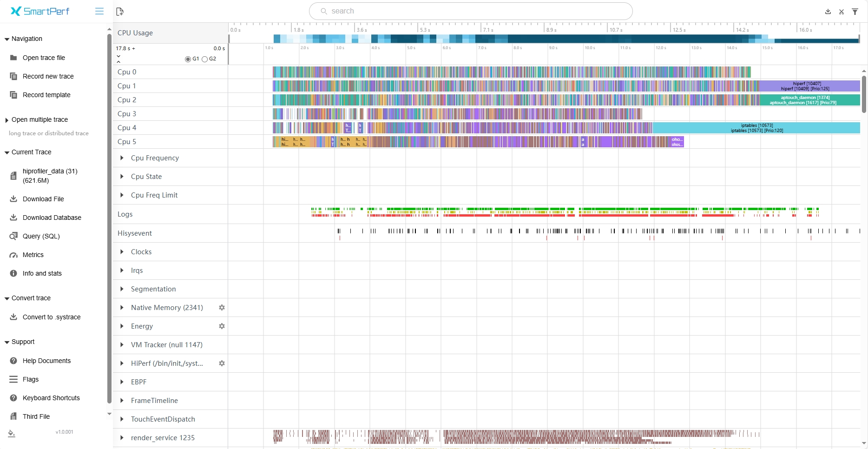Click the hamburger menu icon beside SmartPerf
The height and width of the screenshot is (449, 868).
coord(99,11)
